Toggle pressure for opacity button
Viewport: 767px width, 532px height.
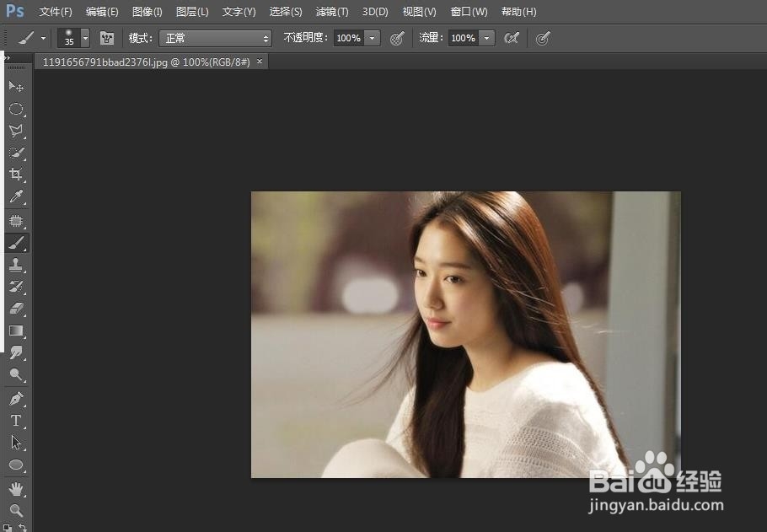(x=397, y=38)
